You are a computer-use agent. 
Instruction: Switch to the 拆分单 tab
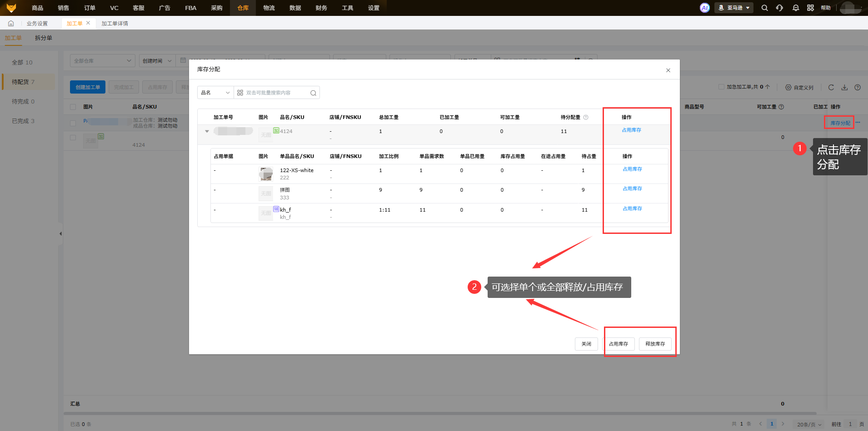tap(44, 38)
